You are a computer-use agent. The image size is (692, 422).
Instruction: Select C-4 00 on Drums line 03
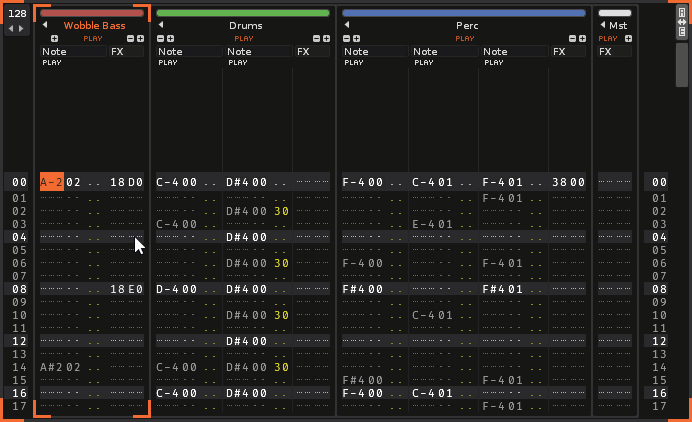tap(177, 224)
